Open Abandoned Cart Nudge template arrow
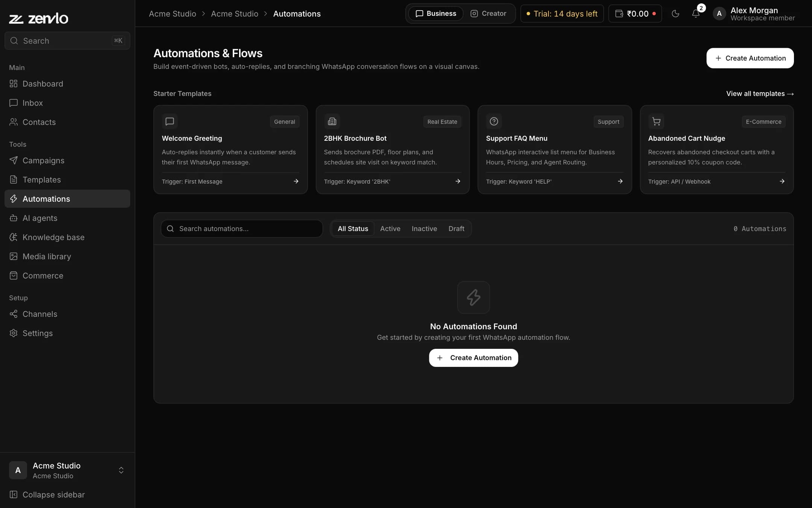Viewport: 812px width, 508px height. pyautogui.click(x=782, y=181)
